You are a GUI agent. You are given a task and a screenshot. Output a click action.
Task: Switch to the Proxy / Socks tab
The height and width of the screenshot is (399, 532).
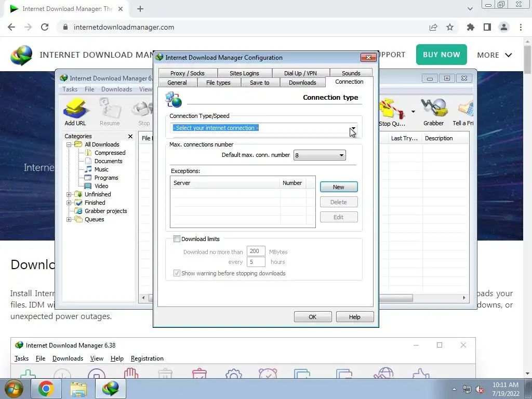[x=188, y=73]
